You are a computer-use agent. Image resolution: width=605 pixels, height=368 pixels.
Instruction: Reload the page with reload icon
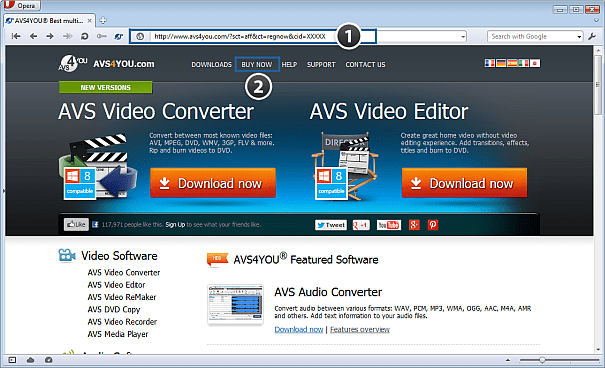click(84, 36)
